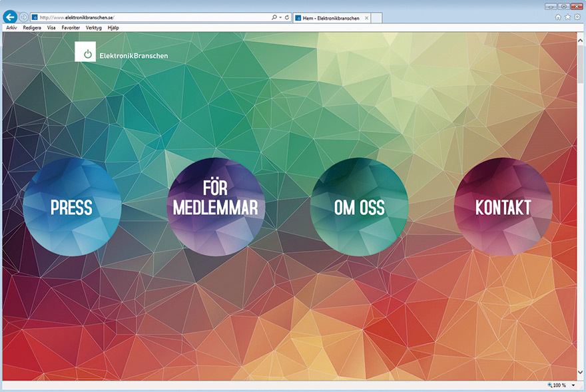Open the KONTAKT circle button
This screenshot has width=586, height=392.
(x=503, y=207)
